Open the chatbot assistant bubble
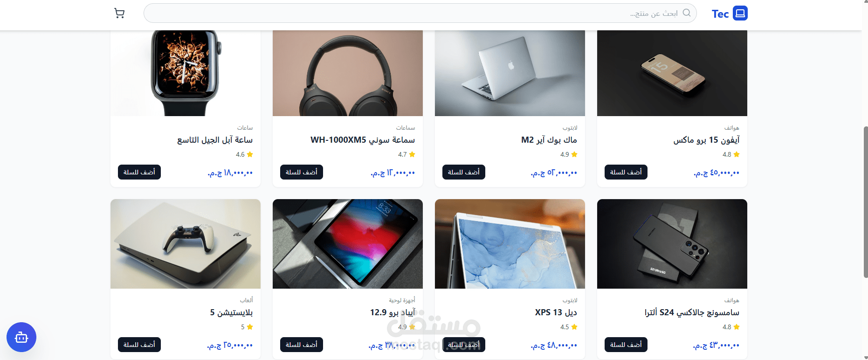 21,337
